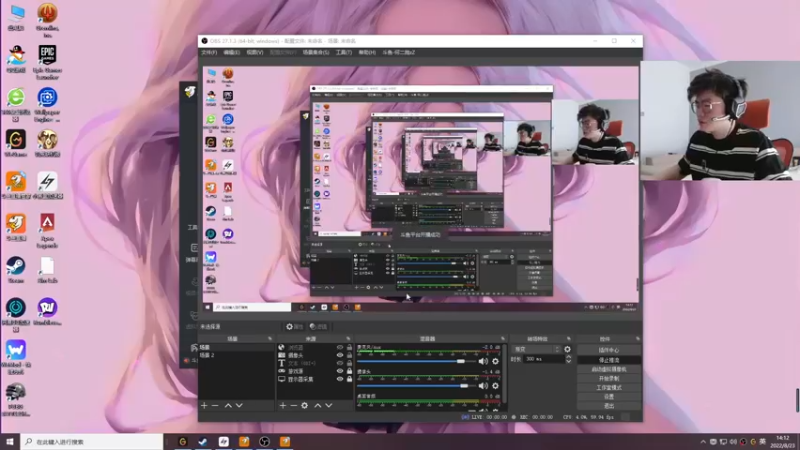The height and width of the screenshot is (450, 800).
Task: Open the Tools menu in OBS
Action: [343, 52]
